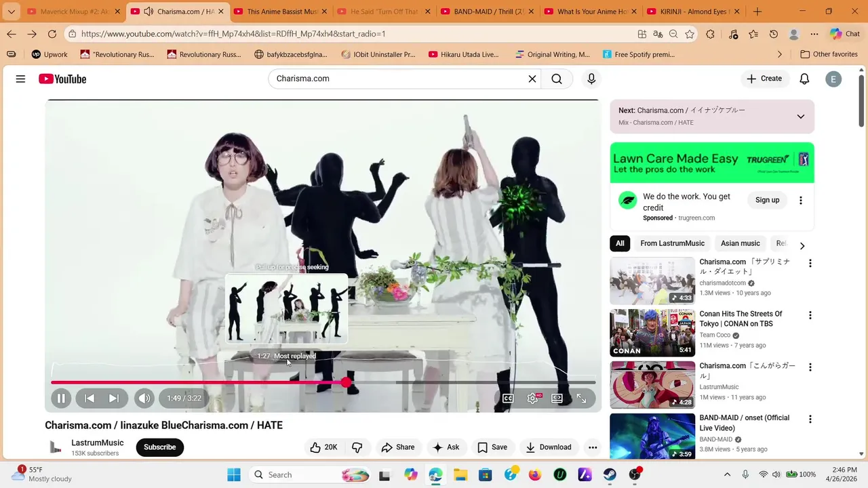Dislike the video

357,447
